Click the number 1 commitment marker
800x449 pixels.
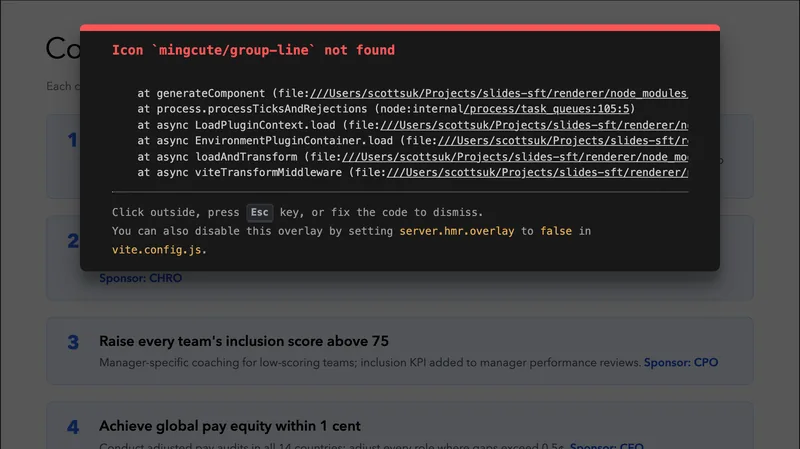(72, 140)
